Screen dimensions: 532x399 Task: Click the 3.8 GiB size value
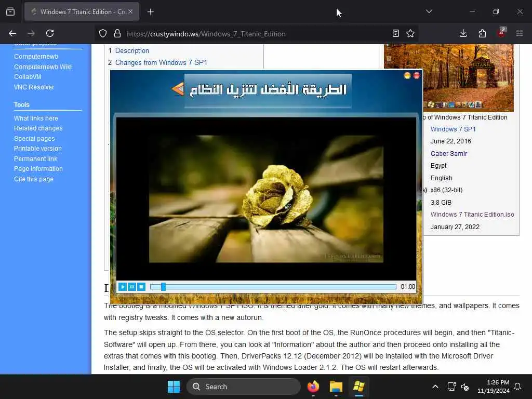point(441,203)
